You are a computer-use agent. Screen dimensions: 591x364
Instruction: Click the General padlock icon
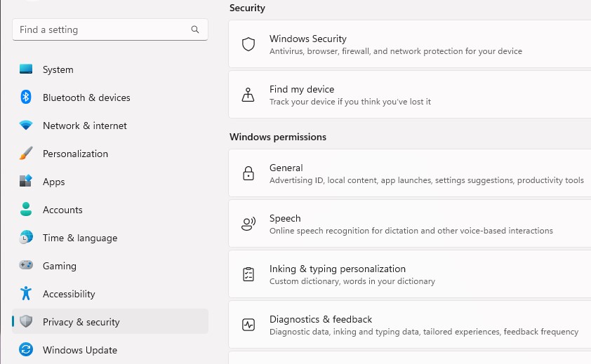point(248,173)
